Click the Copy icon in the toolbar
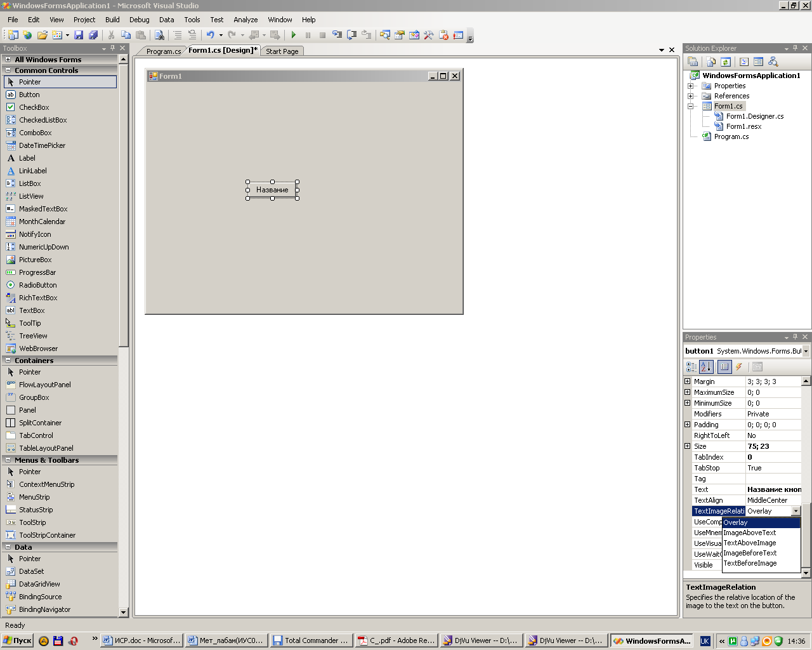 (126, 35)
